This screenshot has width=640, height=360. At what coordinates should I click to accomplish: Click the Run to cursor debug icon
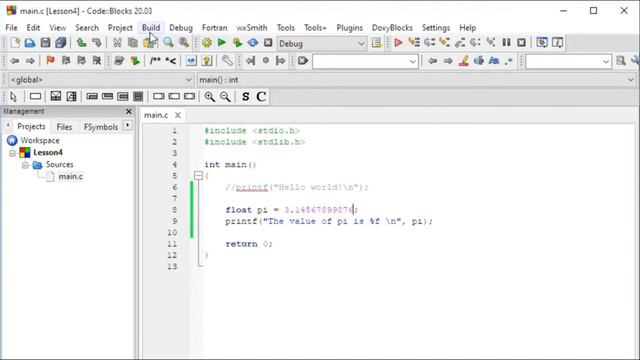tap(413, 43)
